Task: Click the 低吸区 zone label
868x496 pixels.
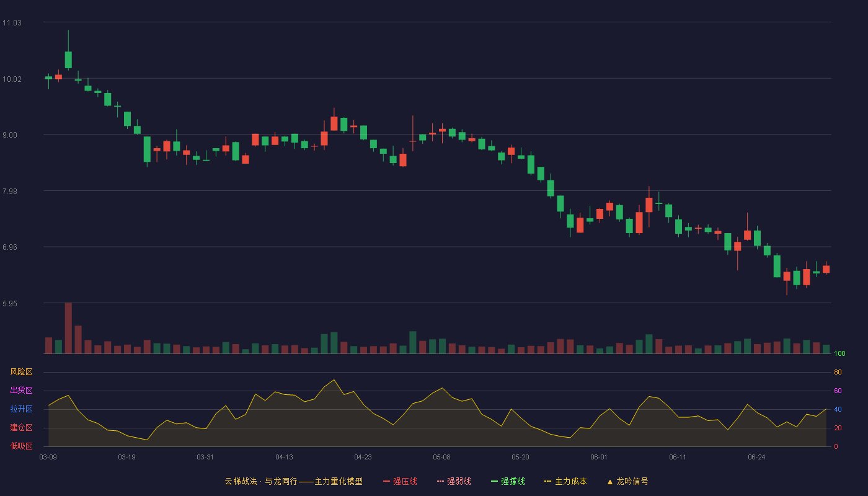Action: click(21, 446)
